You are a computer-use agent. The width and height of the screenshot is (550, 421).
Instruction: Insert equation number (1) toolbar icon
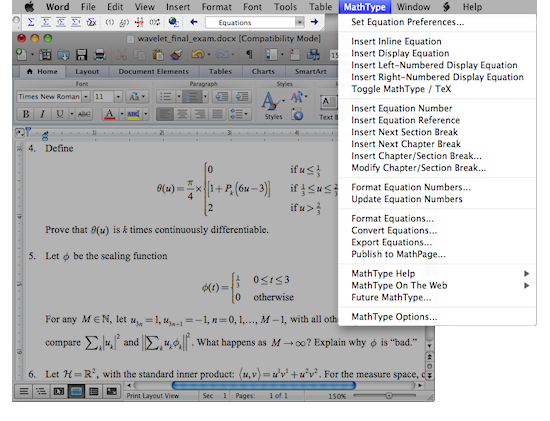point(110,22)
